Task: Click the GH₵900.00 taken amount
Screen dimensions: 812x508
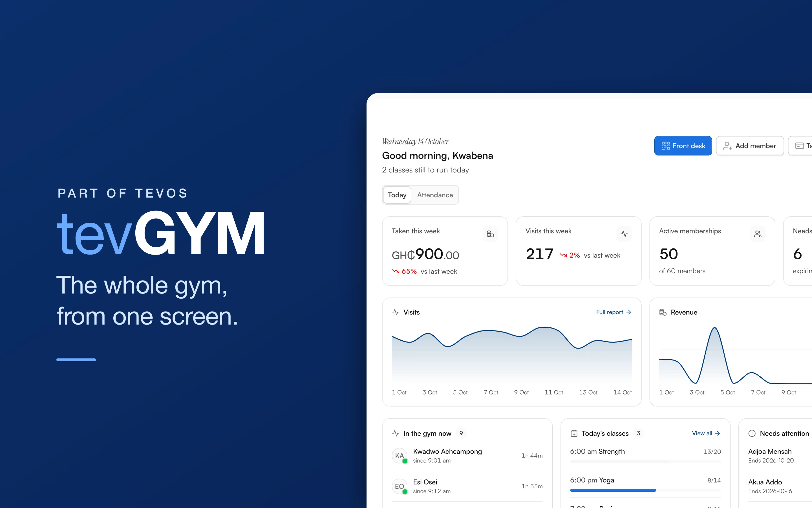Action: click(x=425, y=254)
